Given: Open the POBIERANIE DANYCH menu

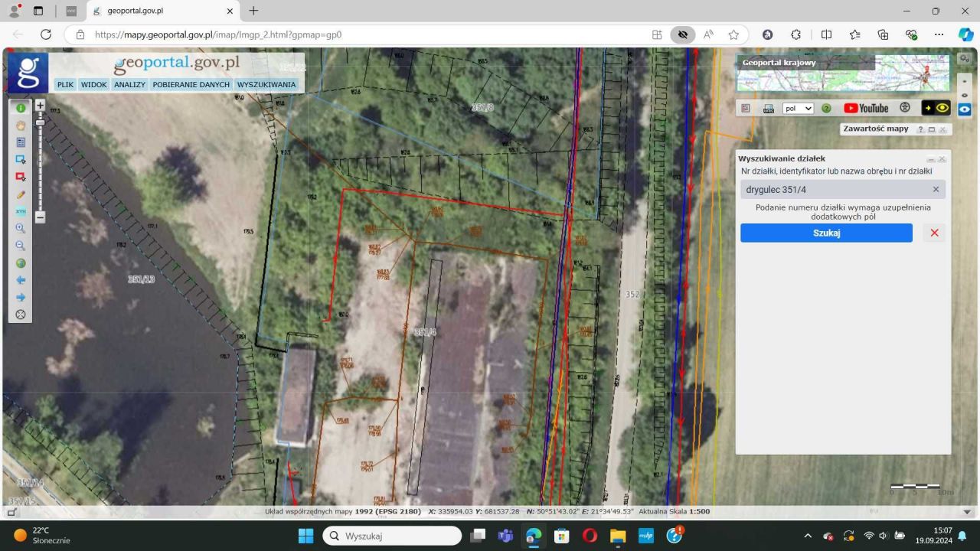Looking at the screenshot, I should pos(191,85).
